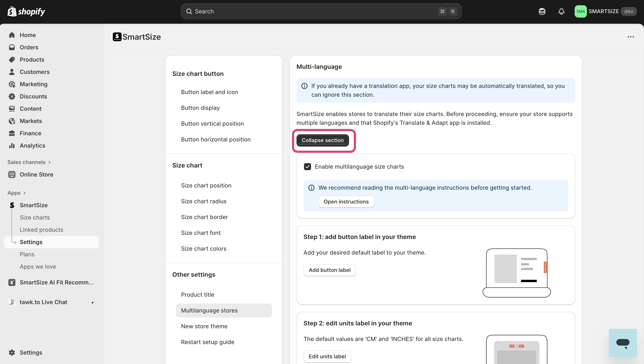This screenshot has width=644, height=364.
Task: Open the tawk.to chat widget bubble
Action: point(622,343)
